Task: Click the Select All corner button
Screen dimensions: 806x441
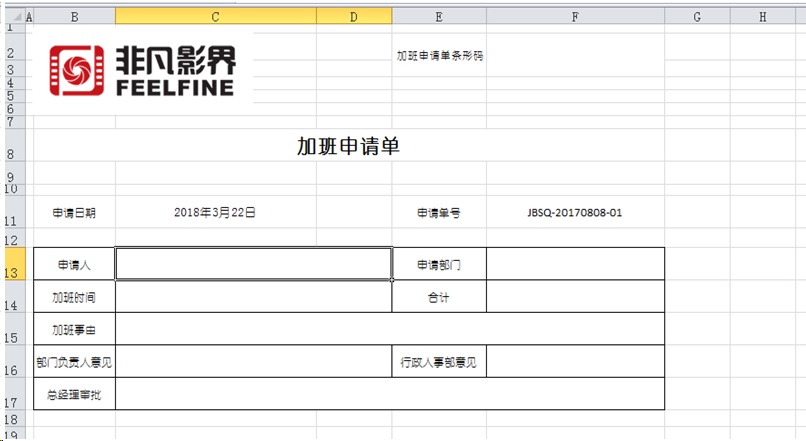Action: click(10, 17)
